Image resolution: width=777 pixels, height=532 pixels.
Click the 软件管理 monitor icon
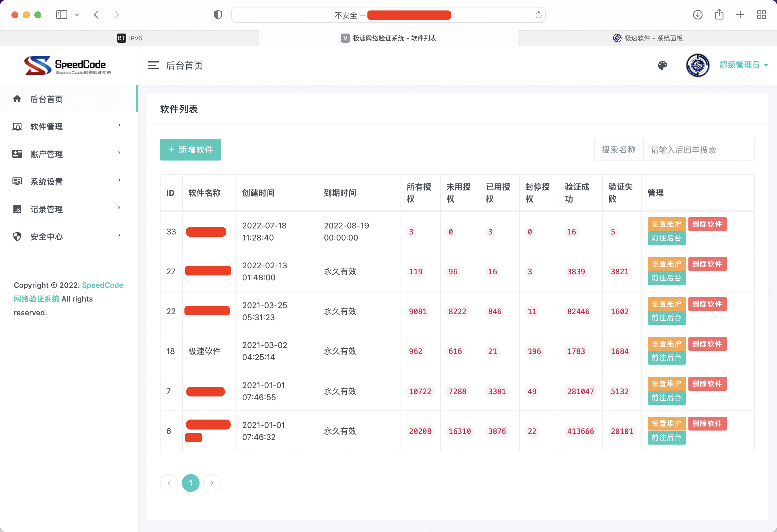pyautogui.click(x=17, y=127)
